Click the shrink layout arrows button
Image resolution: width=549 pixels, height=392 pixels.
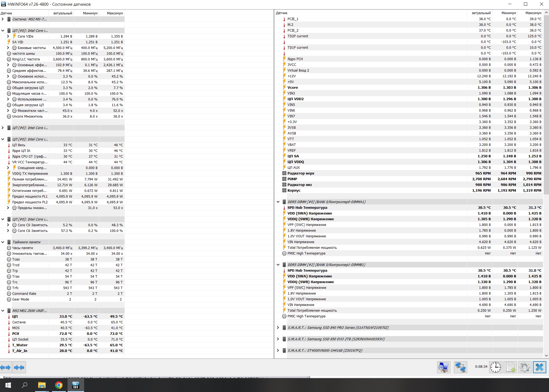click(19, 367)
